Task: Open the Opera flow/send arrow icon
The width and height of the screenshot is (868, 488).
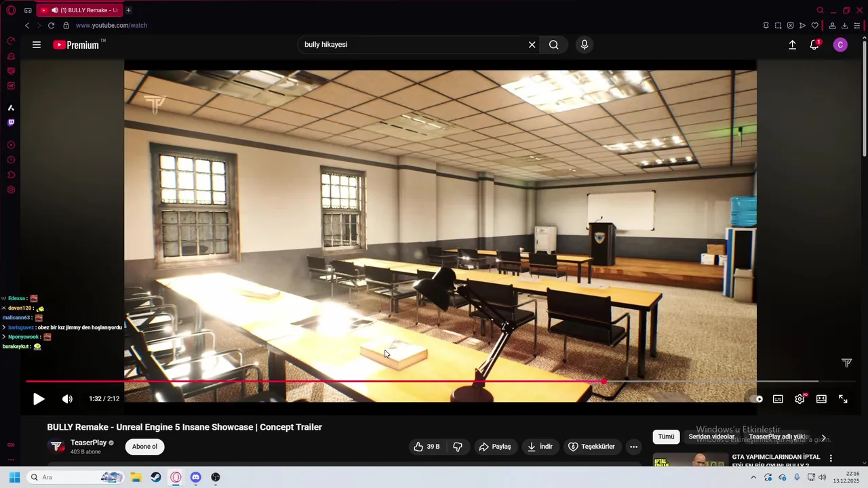Action: (x=802, y=26)
